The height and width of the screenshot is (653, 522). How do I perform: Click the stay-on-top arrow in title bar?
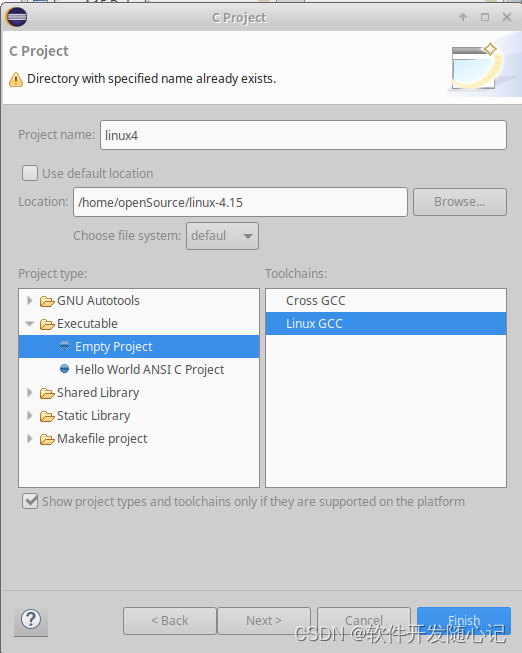[x=463, y=17]
